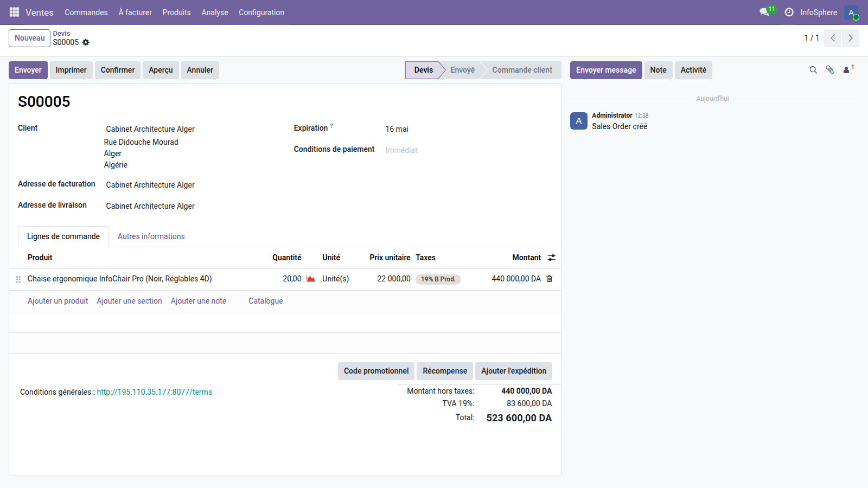Open the Administrator user avatar menu
The height and width of the screenshot is (488, 868).
point(851,12)
